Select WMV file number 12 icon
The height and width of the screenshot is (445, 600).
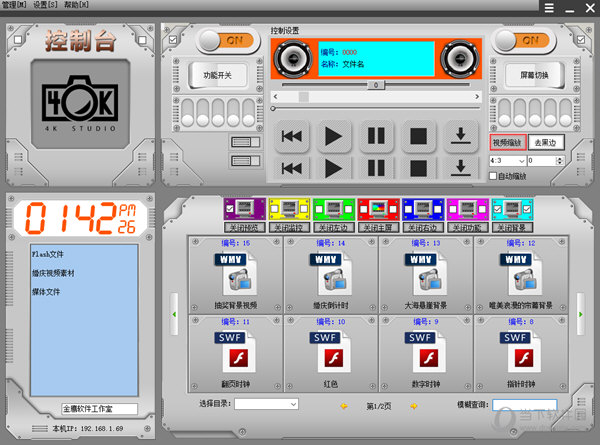pos(521,274)
